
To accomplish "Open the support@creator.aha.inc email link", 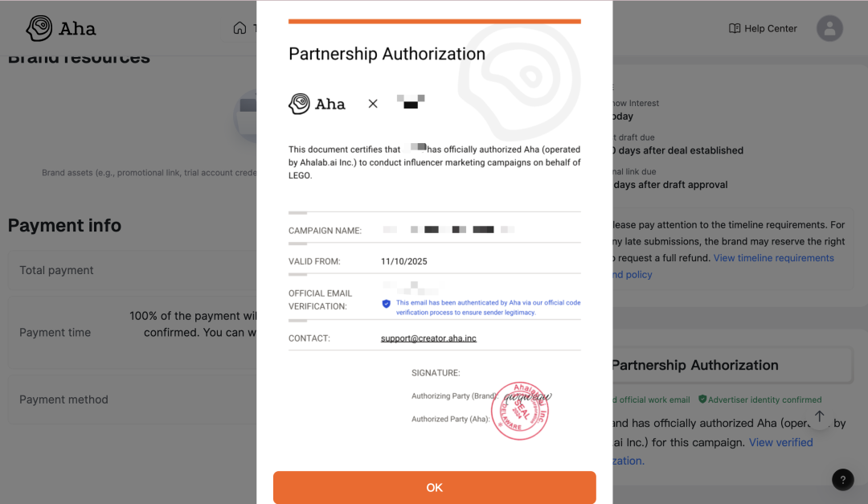I will [428, 338].
